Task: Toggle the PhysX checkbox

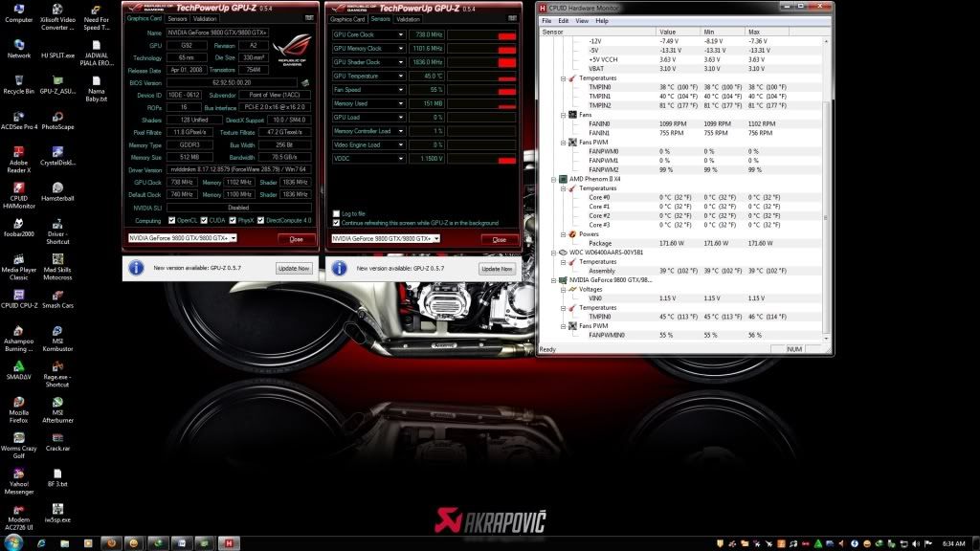Action: pos(233,221)
